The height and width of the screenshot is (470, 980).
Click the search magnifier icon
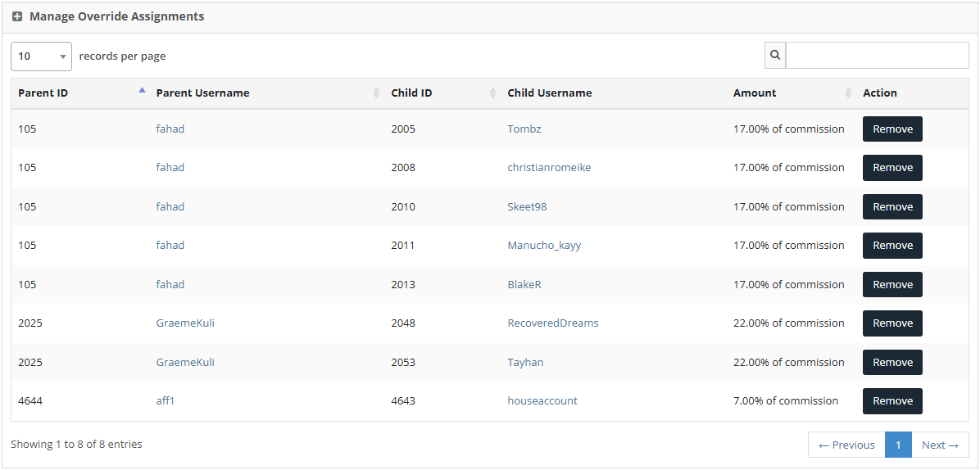(774, 56)
